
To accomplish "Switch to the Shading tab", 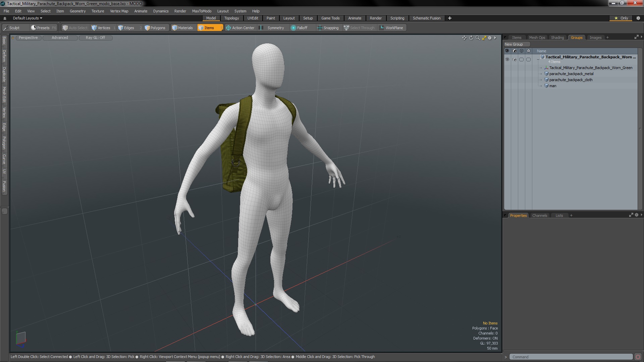I will tap(557, 38).
